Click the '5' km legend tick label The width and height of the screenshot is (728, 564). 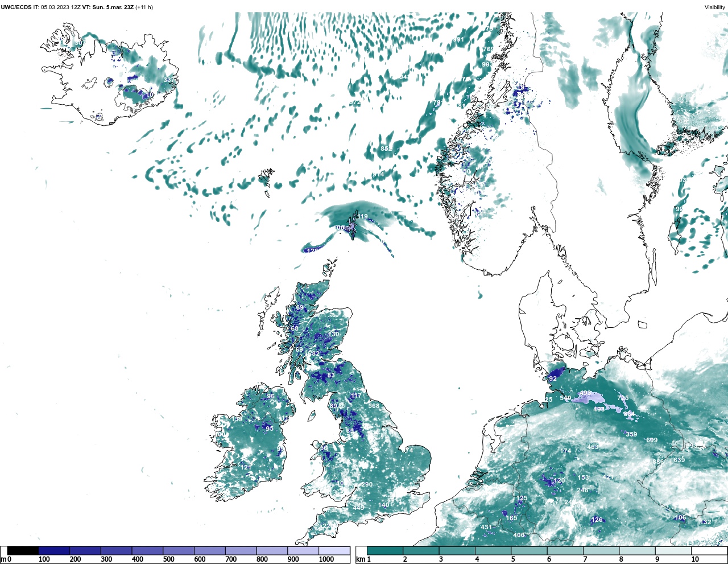pyautogui.click(x=513, y=559)
